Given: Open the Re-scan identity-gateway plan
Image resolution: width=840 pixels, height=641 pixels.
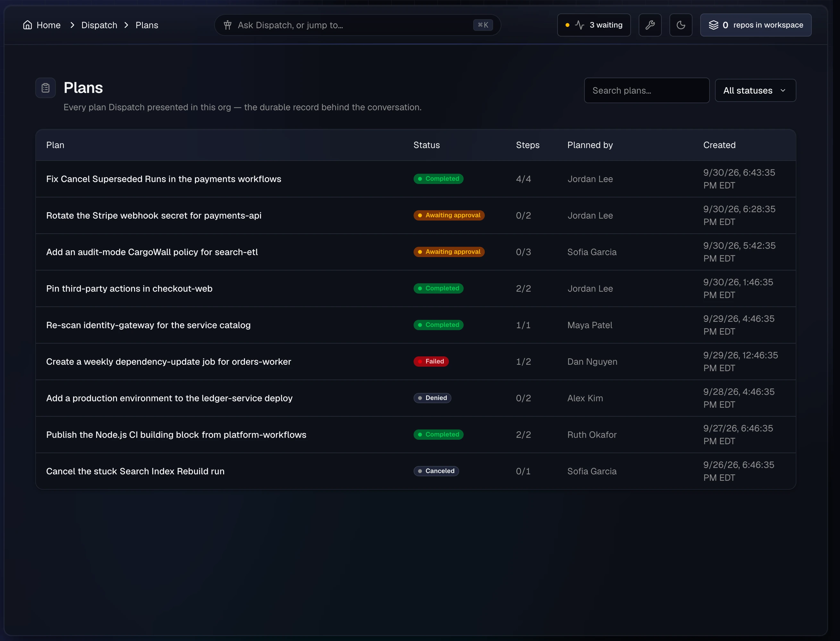Looking at the screenshot, I should (148, 325).
